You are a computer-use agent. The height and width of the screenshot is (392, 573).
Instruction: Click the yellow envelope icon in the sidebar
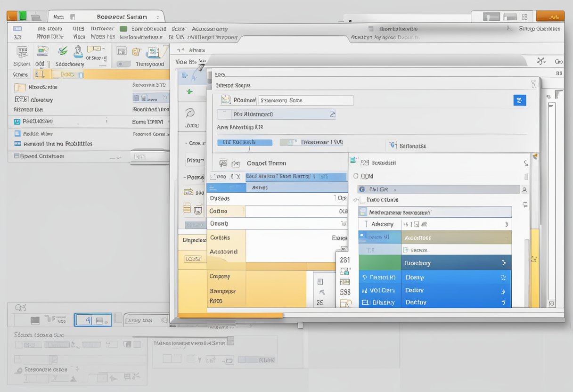point(188,191)
